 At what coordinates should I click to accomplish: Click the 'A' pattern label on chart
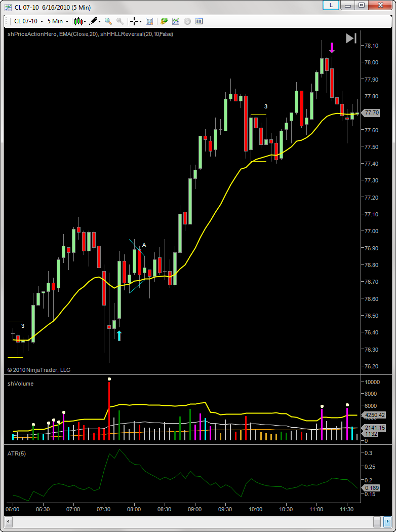tap(144, 245)
